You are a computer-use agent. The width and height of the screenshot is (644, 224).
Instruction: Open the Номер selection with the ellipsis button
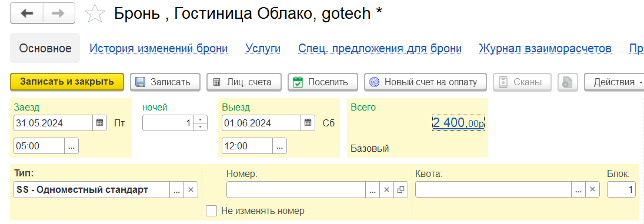(x=372, y=190)
